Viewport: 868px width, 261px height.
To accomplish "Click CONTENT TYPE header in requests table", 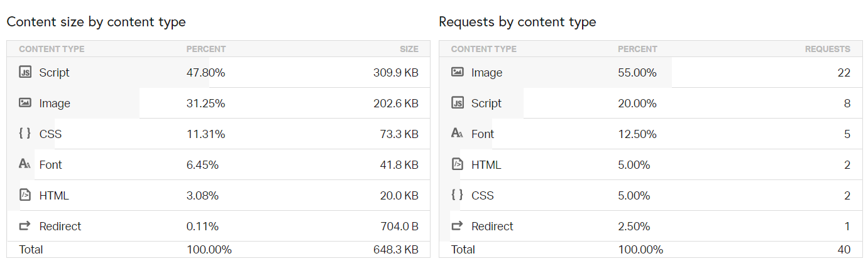I will (x=483, y=49).
